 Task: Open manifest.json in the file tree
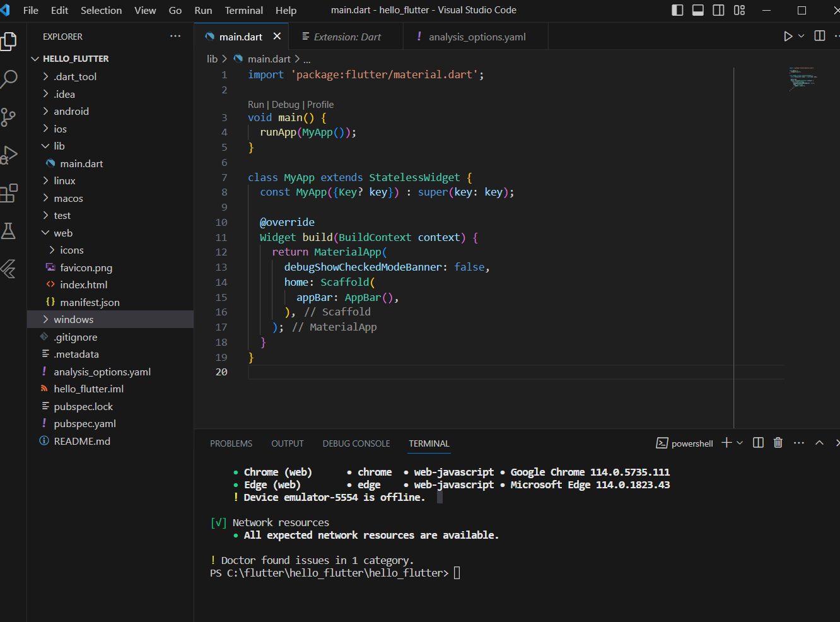tap(110, 302)
